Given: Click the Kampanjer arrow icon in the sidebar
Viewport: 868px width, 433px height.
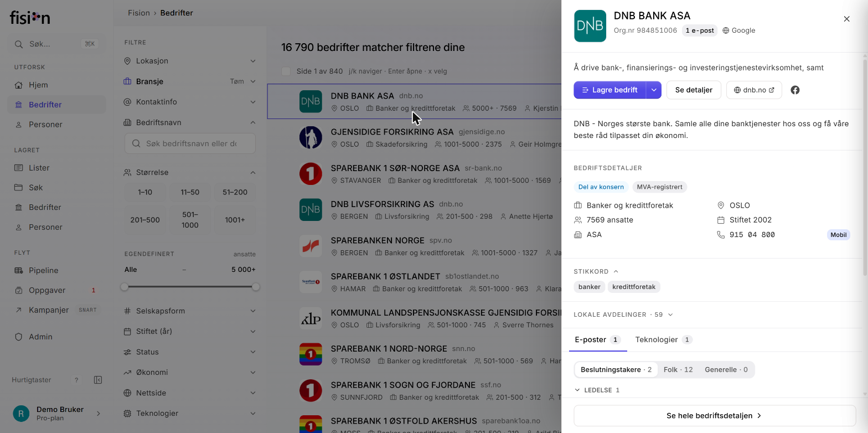Looking at the screenshot, I should click(18, 310).
